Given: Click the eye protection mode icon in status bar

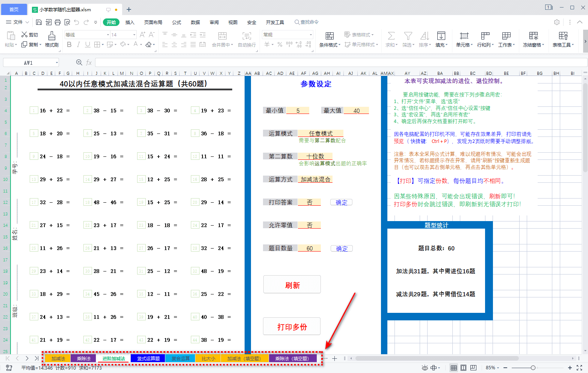Looking at the screenshot, I should [x=425, y=368].
